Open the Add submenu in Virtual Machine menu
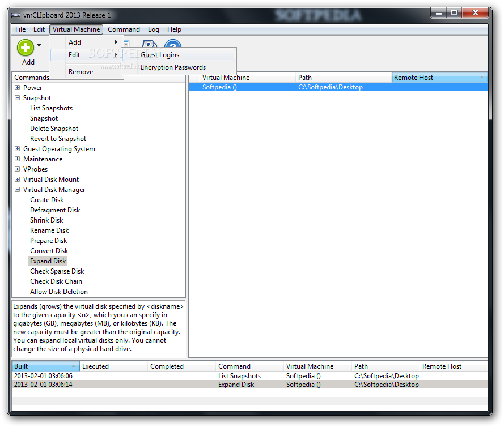Viewport: 504px width, 427px height. 86,42
